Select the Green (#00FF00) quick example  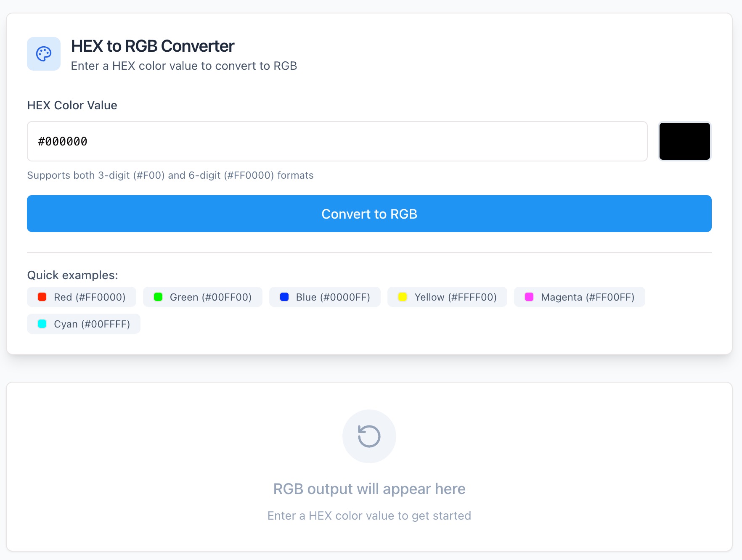[202, 297]
